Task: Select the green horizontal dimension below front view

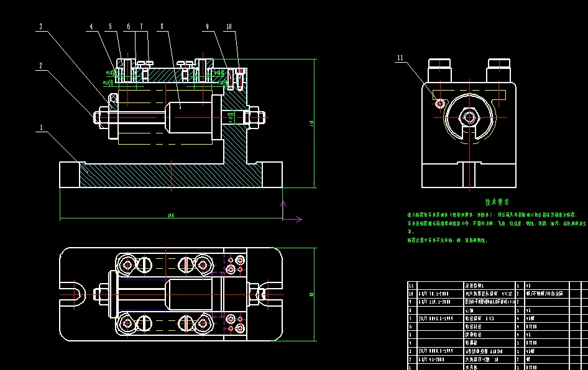Action: (171, 215)
